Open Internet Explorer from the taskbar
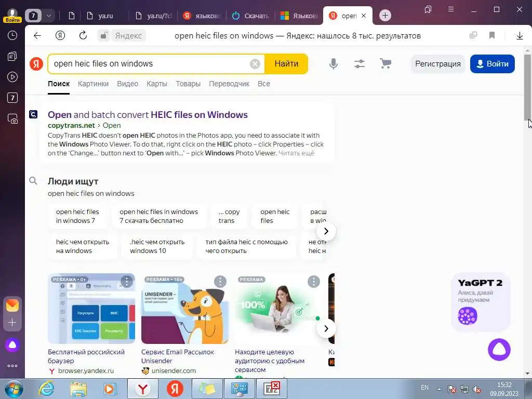The height and width of the screenshot is (399, 532). click(x=46, y=389)
